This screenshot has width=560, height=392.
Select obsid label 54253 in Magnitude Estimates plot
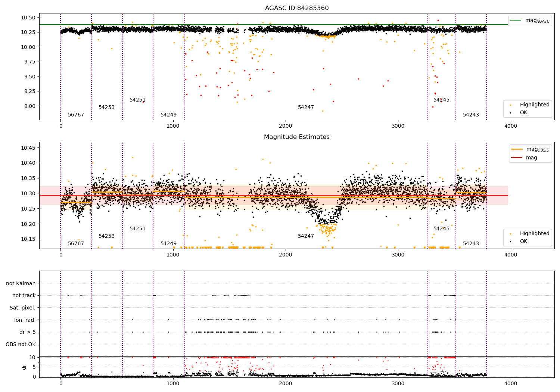pyautogui.click(x=107, y=236)
